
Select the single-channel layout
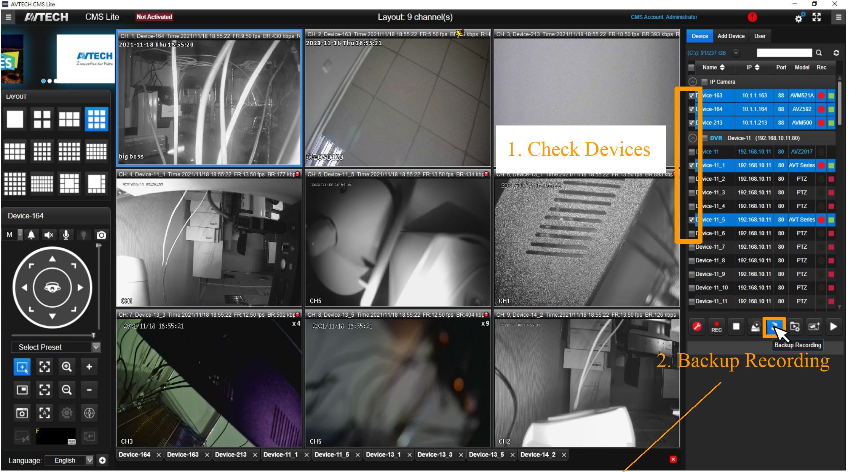(15, 119)
